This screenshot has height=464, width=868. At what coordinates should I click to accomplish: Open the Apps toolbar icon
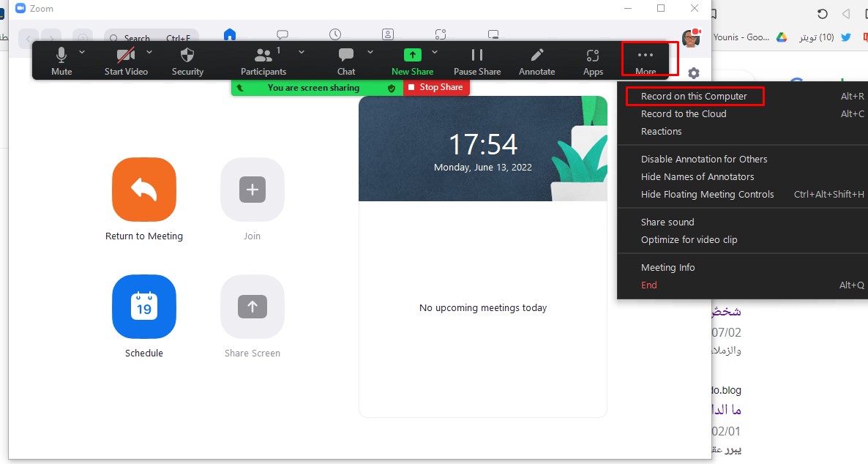(593, 56)
